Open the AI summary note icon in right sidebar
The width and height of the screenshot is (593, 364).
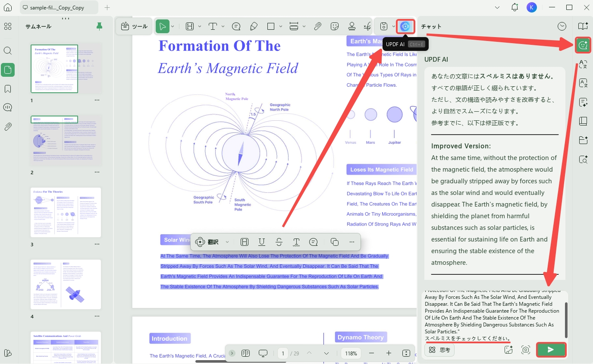point(583,102)
